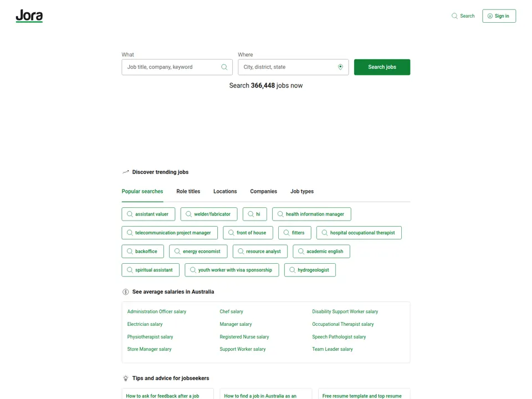
Task: Select the Job types tab
Action: point(302,191)
